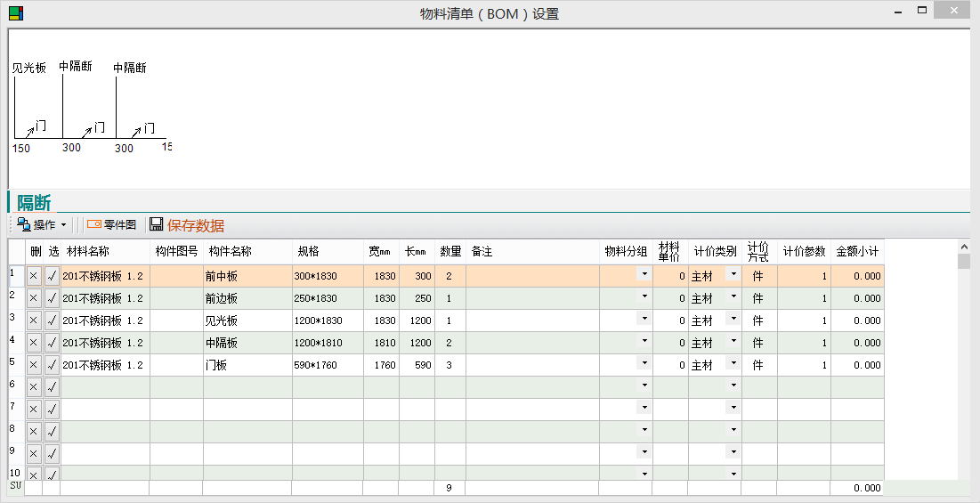
Task: Click the 零件图 parts drawing icon
Action: click(x=93, y=225)
